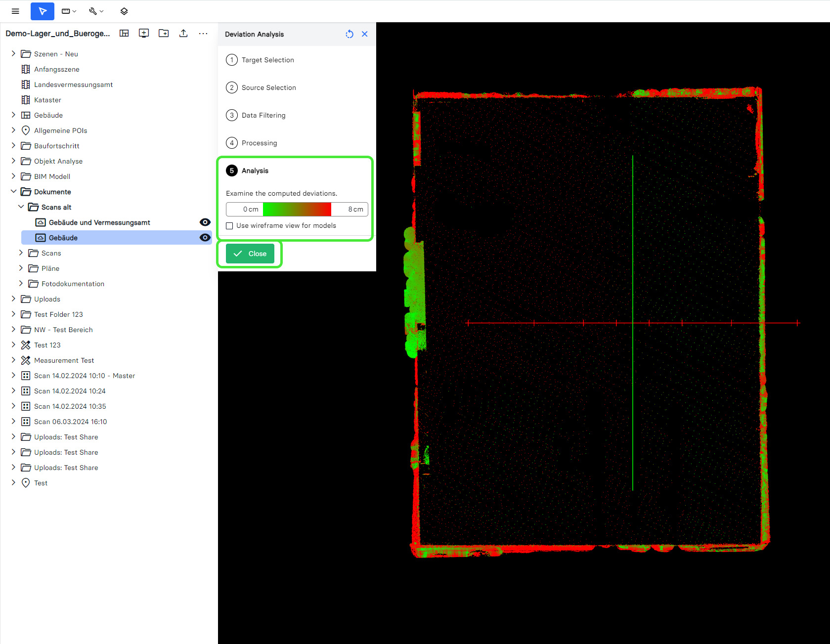Create a new folder via toolbar icon
This screenshot has width=830, height=644.
point(164,33)
